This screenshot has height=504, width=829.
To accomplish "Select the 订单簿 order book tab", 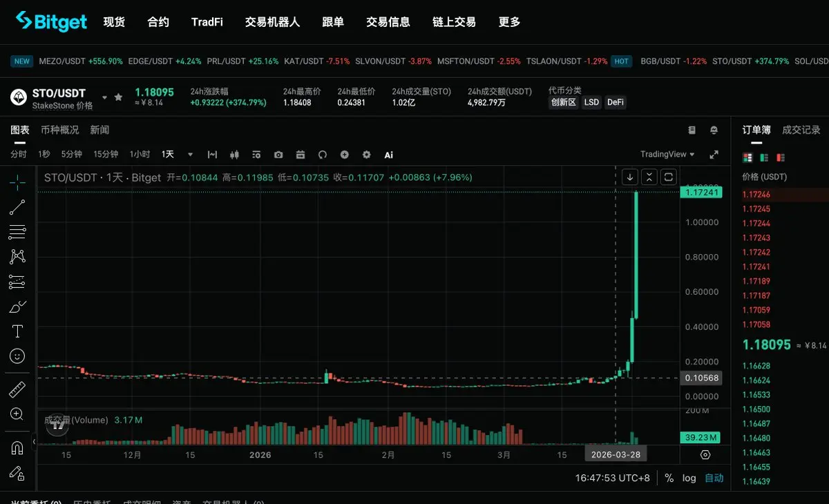I will (756, 130).
